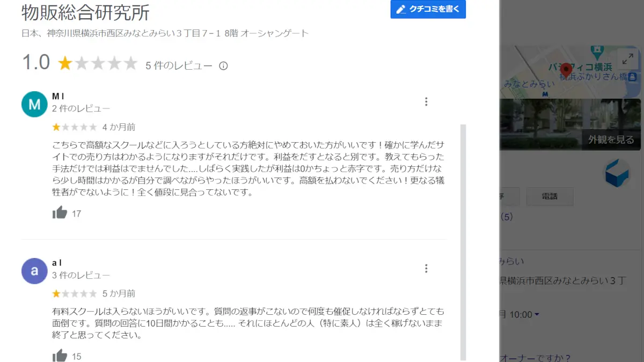
Task: Like a I's review with 15 thumbs up
Action: [x=60, y=356]
